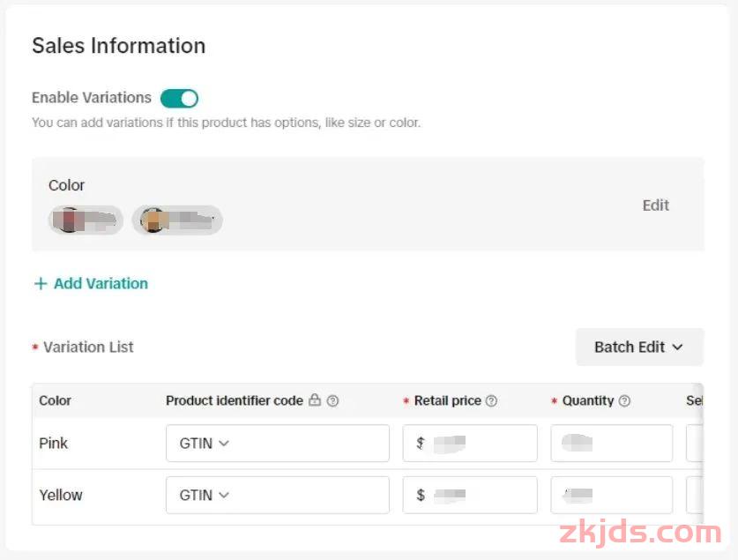Click the Color column header
Image resolution: width=738 pixels, height=560 pixels.
(x=56, y=400)
